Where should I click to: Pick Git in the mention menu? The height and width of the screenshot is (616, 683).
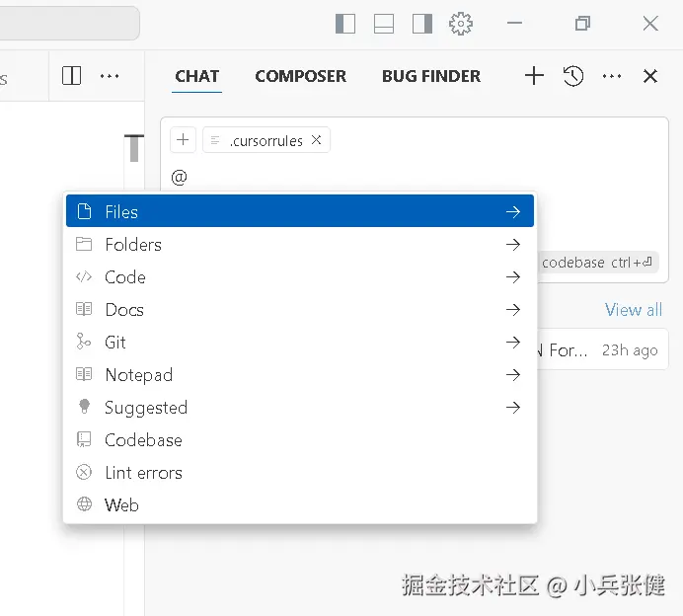(x=300, y=343)
